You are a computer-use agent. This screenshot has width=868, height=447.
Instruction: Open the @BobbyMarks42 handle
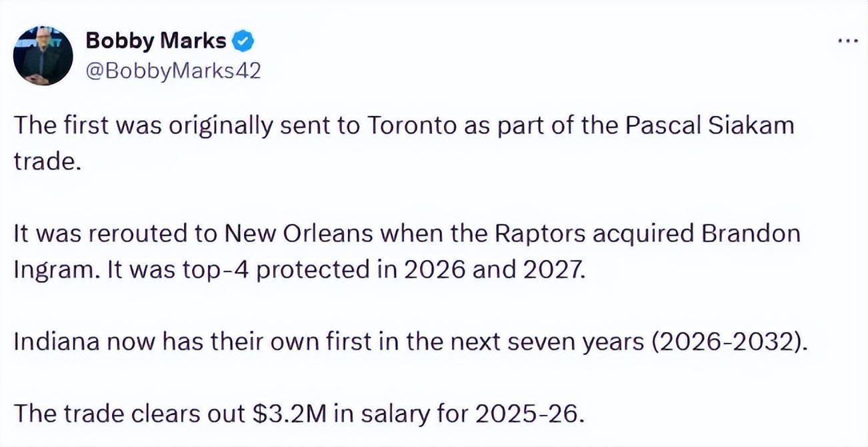pyautogui.click(x=173, y=71)
